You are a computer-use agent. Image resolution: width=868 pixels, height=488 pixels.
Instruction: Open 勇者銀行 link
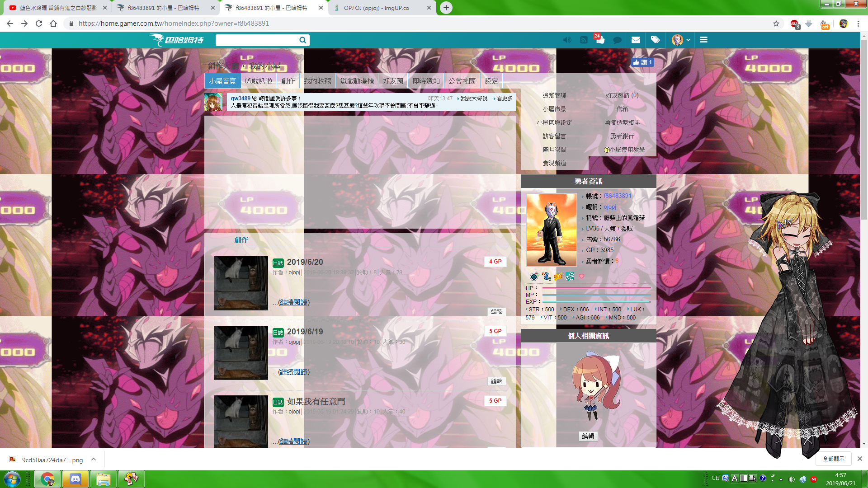pyautogui.click(x=622, y=136)
